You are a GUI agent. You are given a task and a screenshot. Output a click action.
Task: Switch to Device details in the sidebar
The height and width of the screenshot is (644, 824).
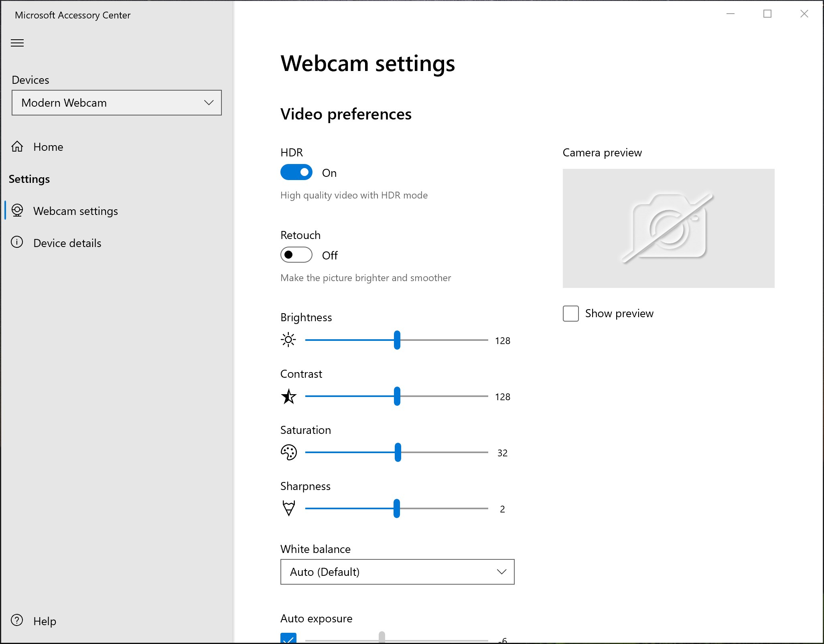tap(67, 243)
